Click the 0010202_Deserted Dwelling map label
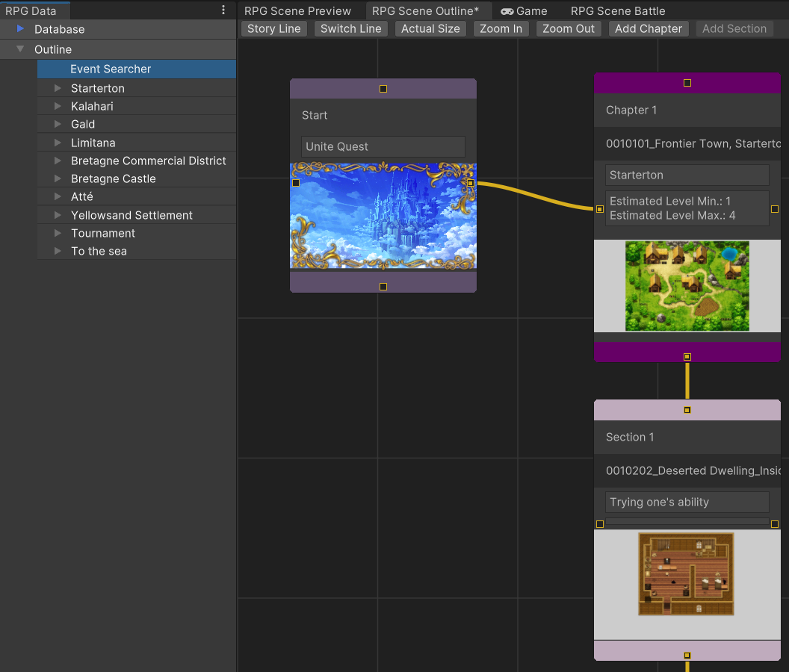The image size is (789, 672). [x=693, y=471]
